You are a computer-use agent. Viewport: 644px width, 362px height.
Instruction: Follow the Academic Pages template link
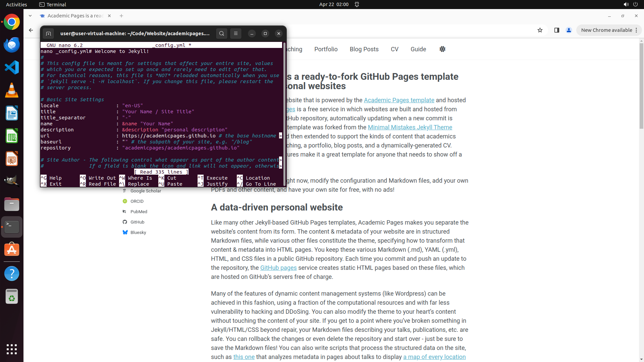pos(399,100)
